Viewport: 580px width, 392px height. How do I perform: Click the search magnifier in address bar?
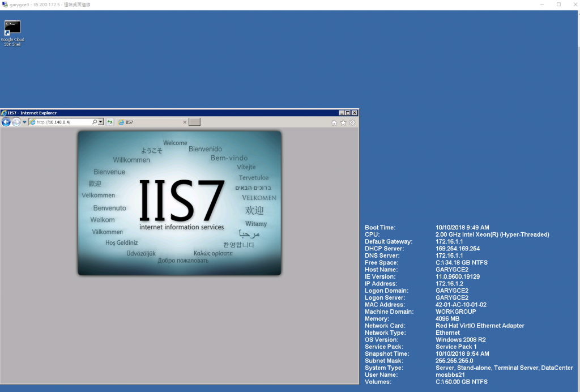tap(95, 122)
